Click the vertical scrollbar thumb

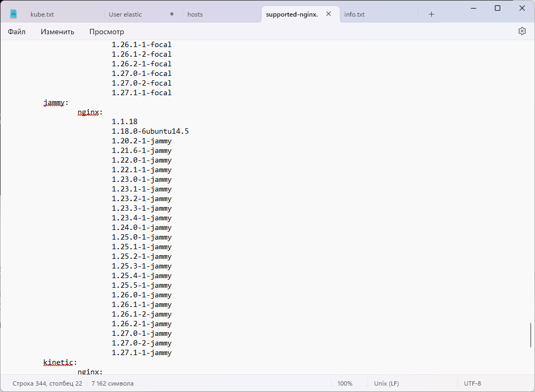[531, 335]
